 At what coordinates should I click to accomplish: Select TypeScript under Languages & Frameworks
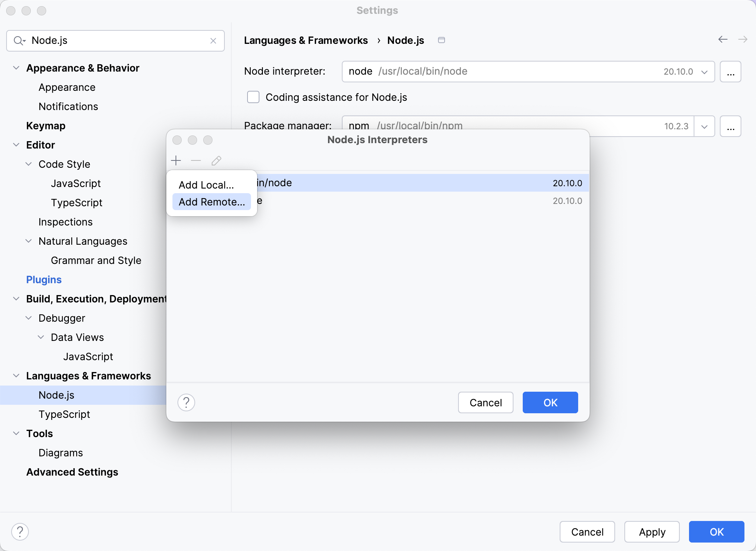pyautogui.click(x=64, y=414)
